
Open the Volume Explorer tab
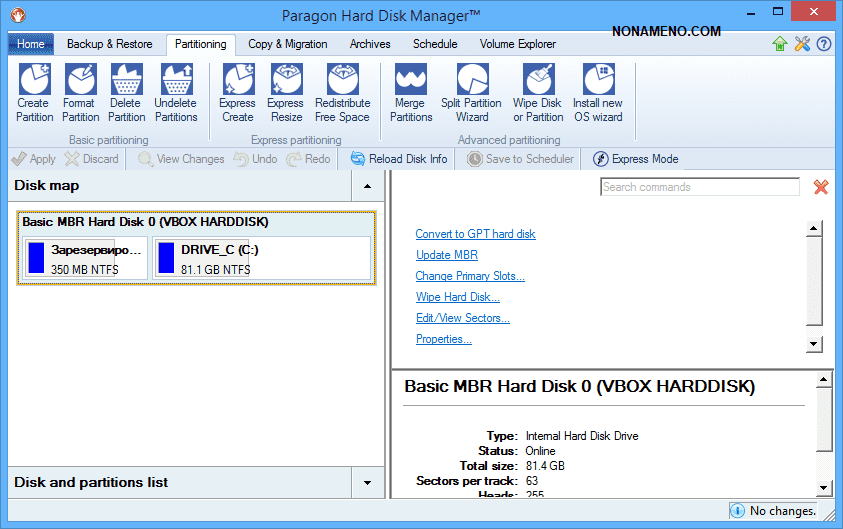[x=519, y=44]
